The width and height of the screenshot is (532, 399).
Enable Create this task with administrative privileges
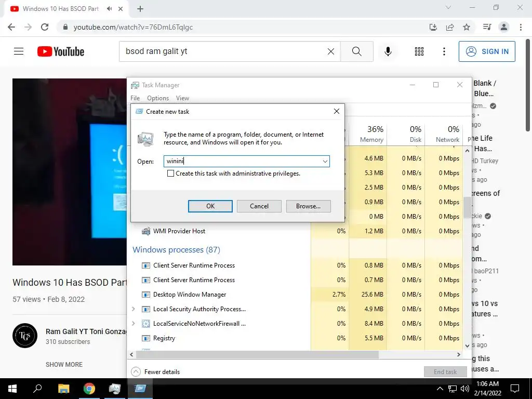click(x=170, y=174)
